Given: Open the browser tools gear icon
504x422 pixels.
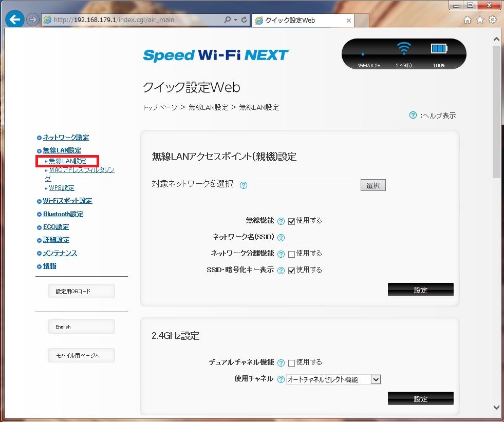Looking at the screenshot, I should [x=492, y=20].
